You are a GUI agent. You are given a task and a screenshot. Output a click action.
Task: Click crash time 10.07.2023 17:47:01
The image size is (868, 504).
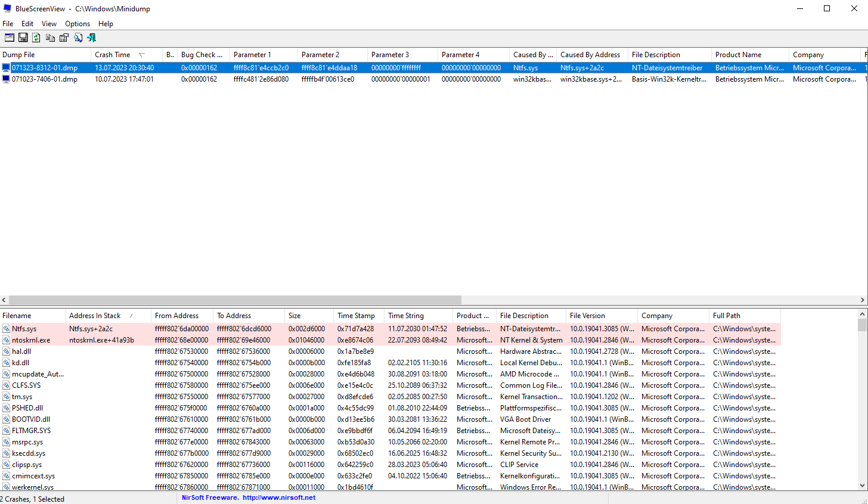[x=125, y=79]
